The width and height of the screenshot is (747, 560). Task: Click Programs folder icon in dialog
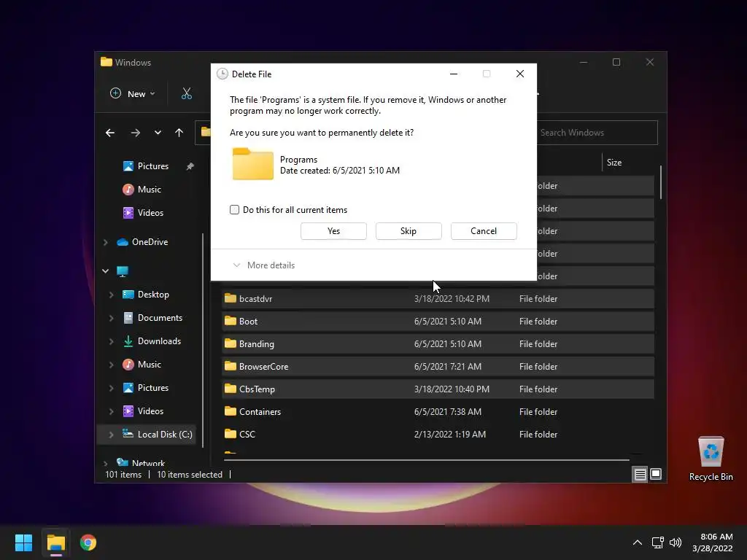coord(252,164)
